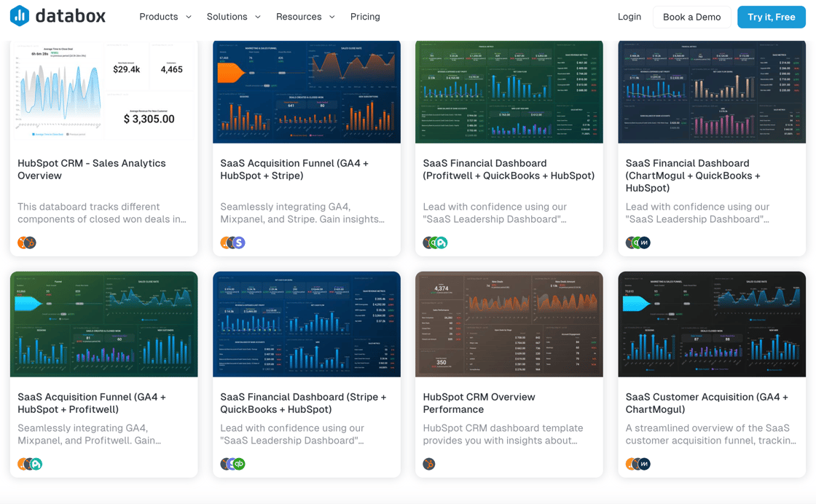Click orange GA4 icon on GA4 + HubSpot + Stripe card
This screenshot has height=504, width=816.
[x=224, y=243]
